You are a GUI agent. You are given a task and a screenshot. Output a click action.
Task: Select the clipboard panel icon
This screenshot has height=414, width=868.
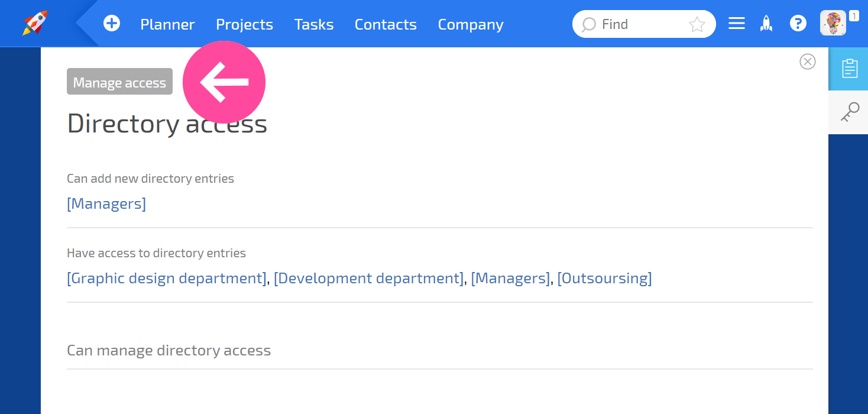pos(850,69)
